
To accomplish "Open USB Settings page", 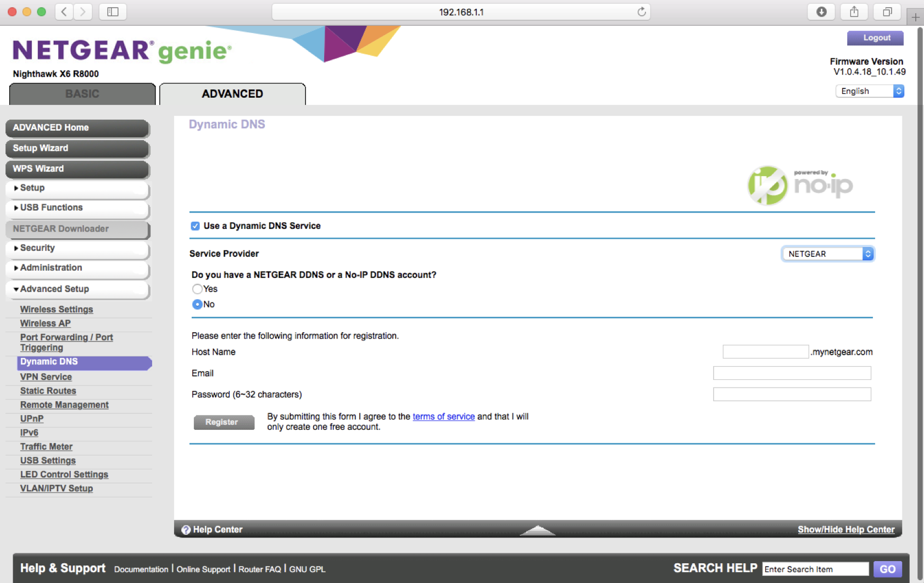I will (x=48, y=461).
